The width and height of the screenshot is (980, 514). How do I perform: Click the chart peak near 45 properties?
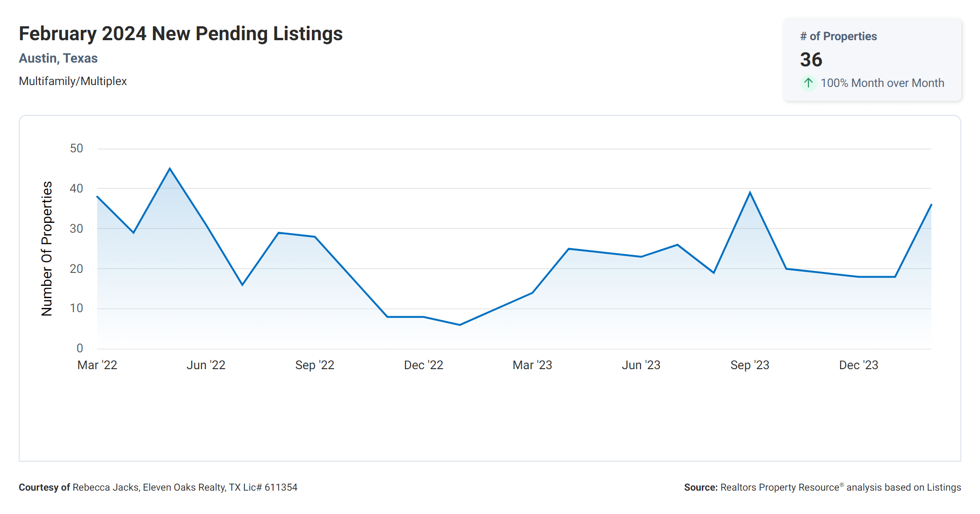[170, 169]
